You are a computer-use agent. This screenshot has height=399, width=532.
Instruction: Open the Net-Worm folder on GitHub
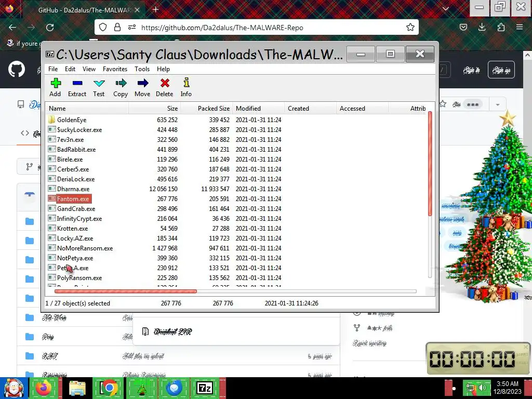pos(54,317)
